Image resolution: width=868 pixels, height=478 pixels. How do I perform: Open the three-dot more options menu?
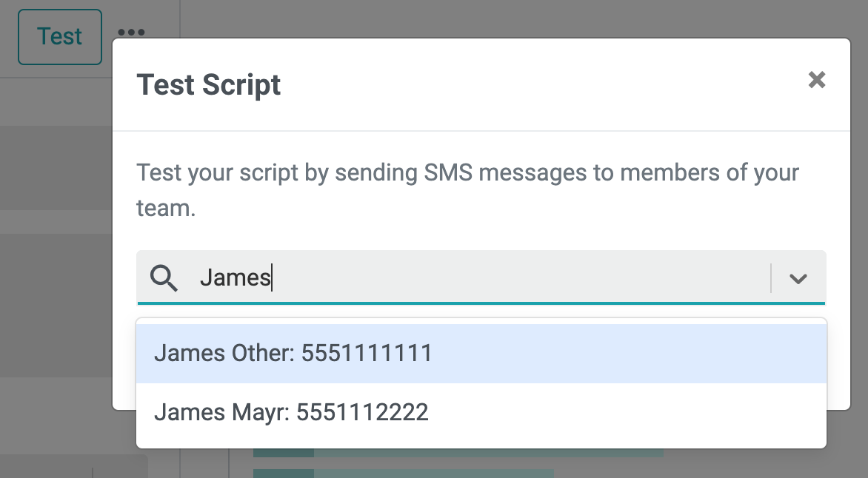[131, 32]
